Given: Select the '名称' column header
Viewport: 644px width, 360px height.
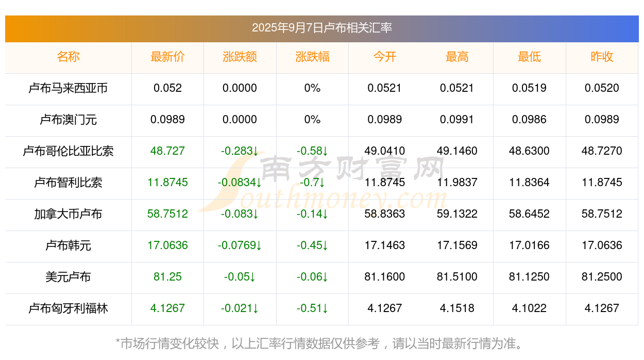Looking at the screenshot, I should click(x=69, y=57).
